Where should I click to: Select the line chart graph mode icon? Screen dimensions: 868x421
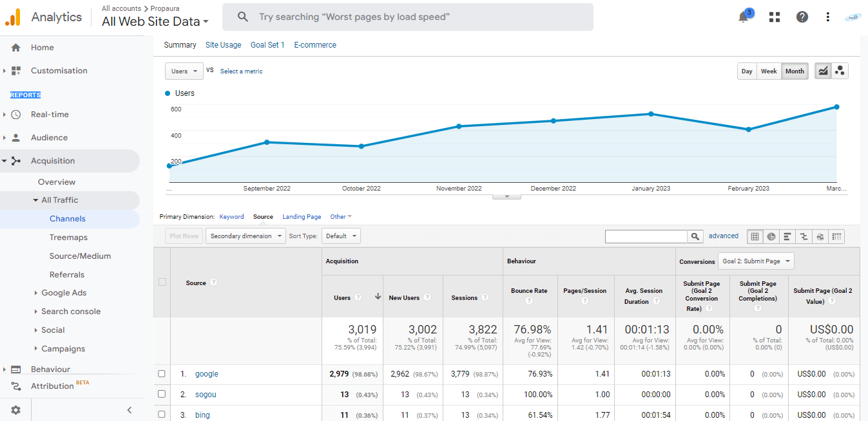pyautogui.click(x=822, y=71)
